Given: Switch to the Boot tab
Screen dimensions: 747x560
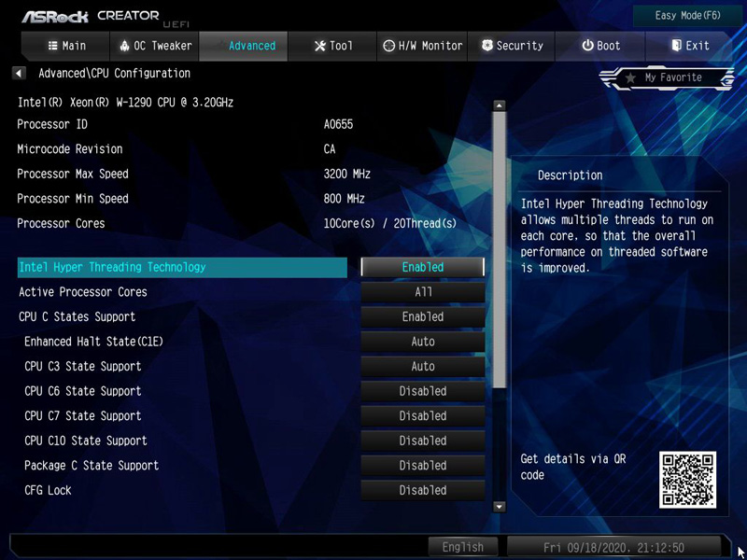Looking at the screenshot, I should (599, 46).
